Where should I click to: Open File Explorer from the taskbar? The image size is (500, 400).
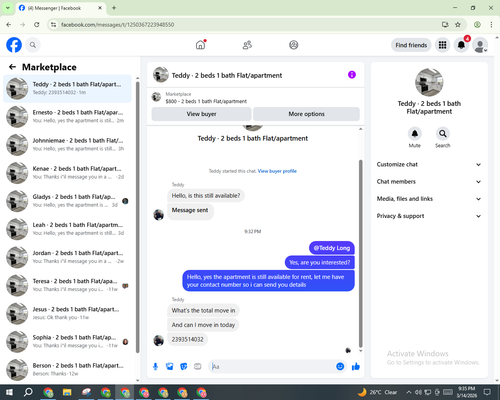point(67,392)
